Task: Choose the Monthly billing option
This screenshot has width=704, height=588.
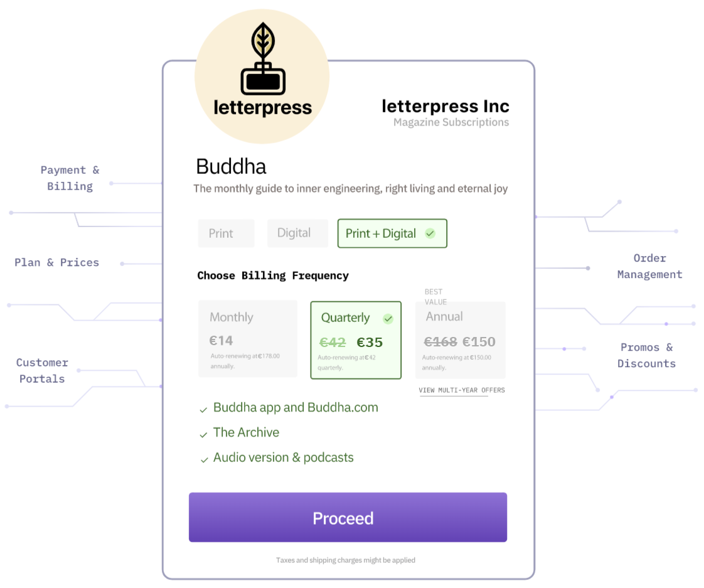Action: pos(247,339)
